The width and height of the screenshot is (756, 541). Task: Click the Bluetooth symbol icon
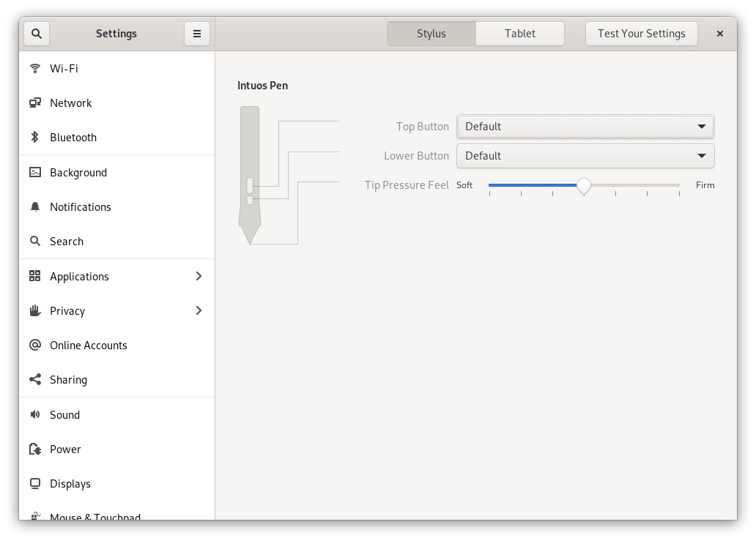point(34,138)
